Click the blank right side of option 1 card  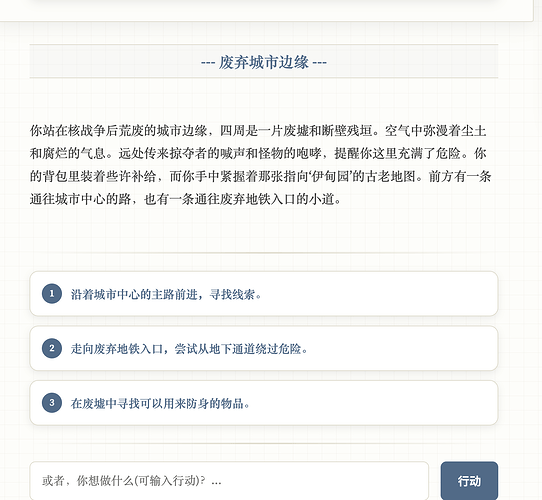pyautogui.click(x=380, y=294)
